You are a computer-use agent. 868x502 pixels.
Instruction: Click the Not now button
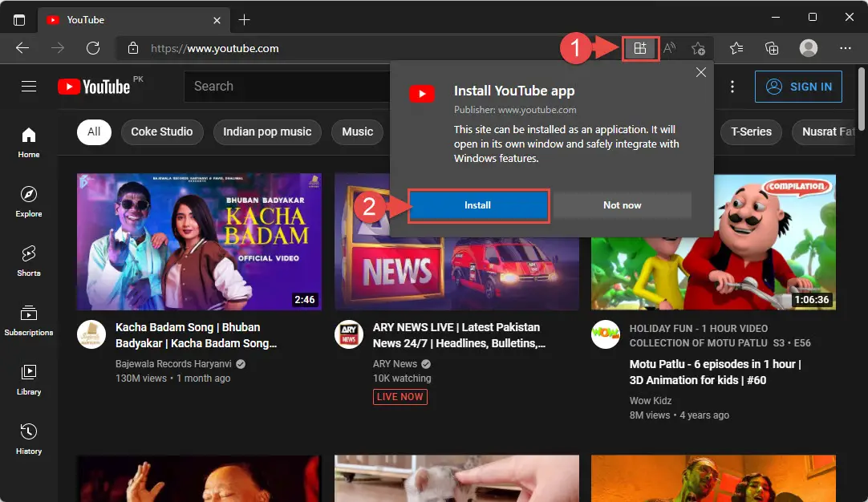(623, 205)
